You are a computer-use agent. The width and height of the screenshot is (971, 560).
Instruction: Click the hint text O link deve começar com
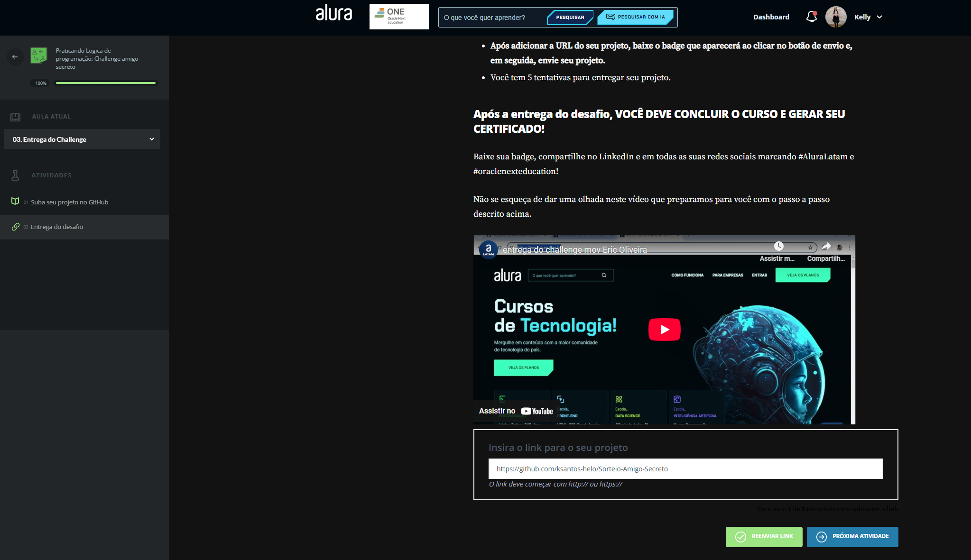555,484
